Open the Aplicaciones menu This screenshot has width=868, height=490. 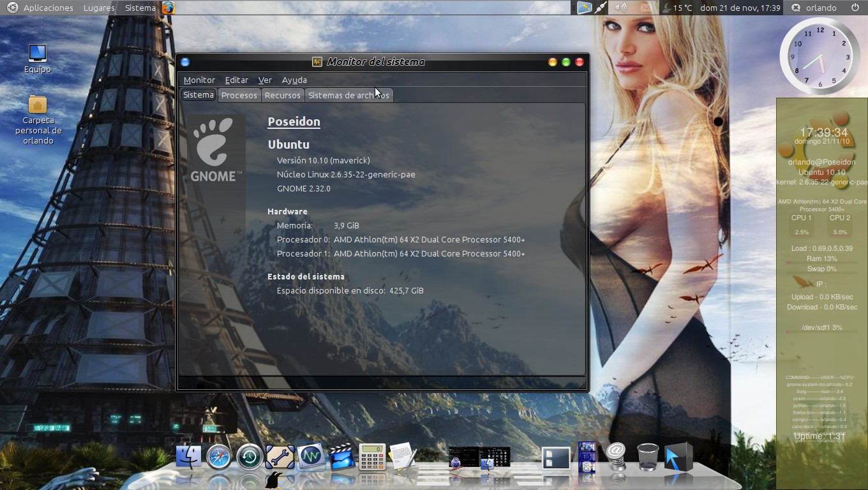pyautogui.click(x=48, y=8)
